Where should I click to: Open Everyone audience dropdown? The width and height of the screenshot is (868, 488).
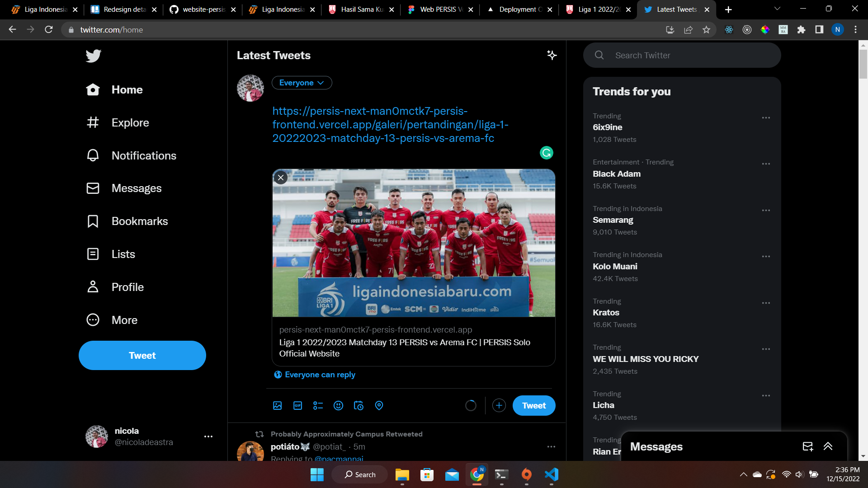point(302,83)
